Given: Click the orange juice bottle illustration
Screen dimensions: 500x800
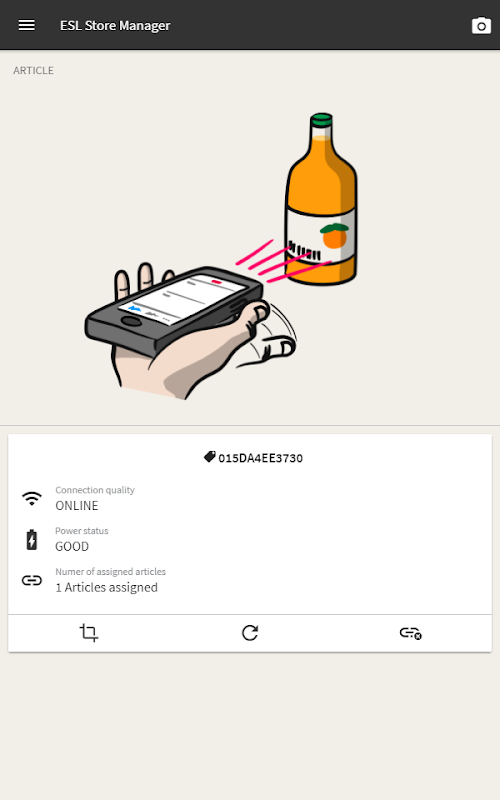Looking at the screenshot, I should tap(321, 199).
